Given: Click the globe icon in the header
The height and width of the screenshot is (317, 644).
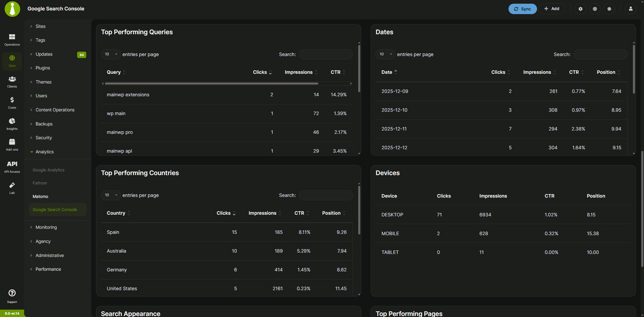Looking at the screenshot, I should 595,9.
